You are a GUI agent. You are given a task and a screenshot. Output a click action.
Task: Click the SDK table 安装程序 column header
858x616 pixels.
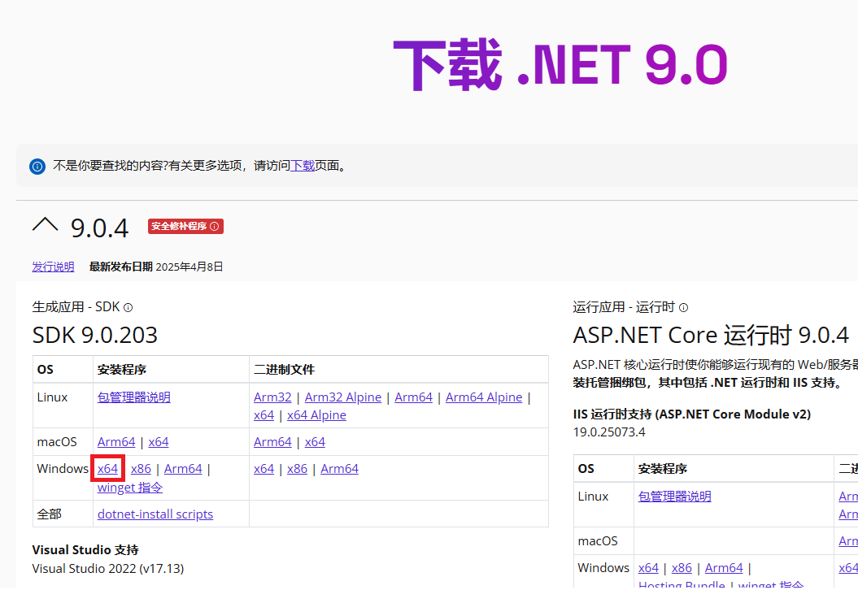point(121,370)
